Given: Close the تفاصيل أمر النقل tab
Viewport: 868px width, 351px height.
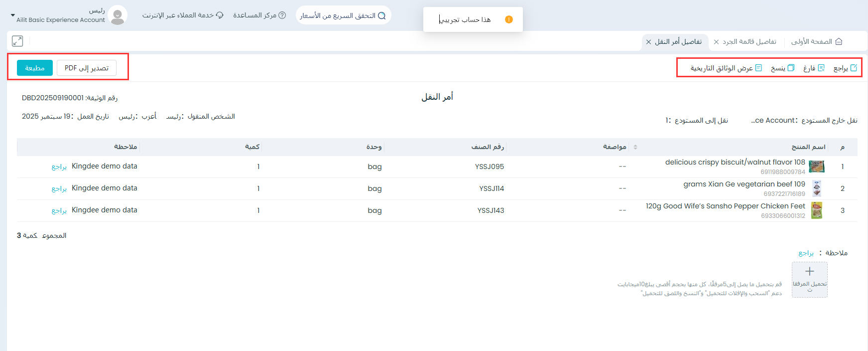Looking at the screenshot, I should pos(648,42).
